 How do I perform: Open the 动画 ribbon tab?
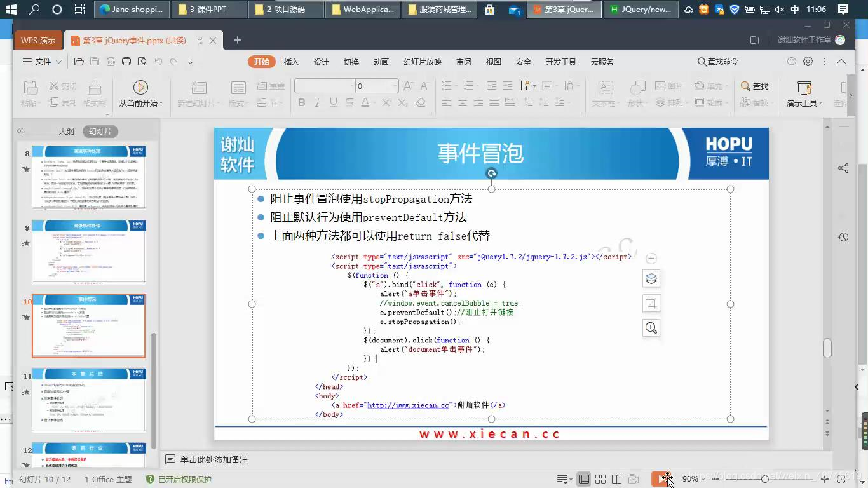(381, 62)
